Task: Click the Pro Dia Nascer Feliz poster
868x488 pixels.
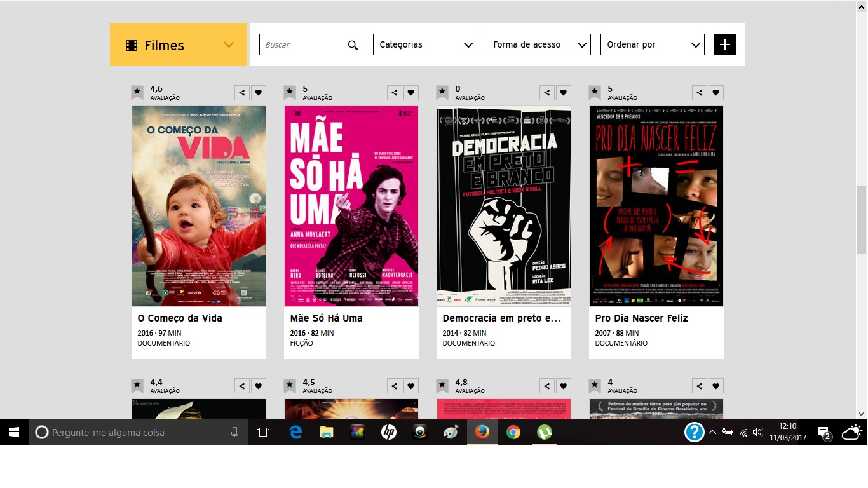Action: tap(656, 206)
